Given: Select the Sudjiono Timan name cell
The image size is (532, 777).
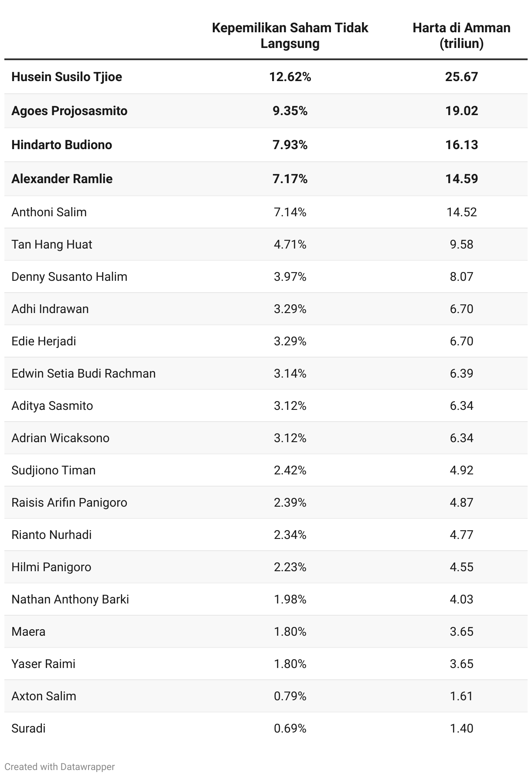Looking at the screenshot, I should [x=53, y=470].
